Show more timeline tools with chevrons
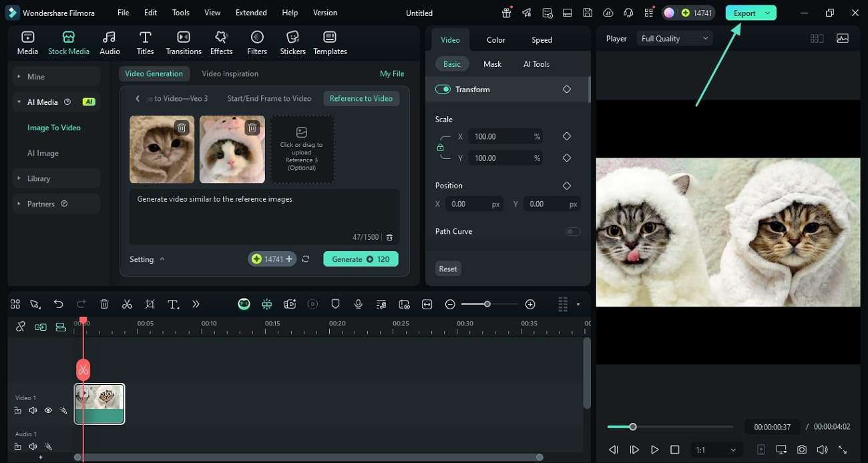 (196, 304)
